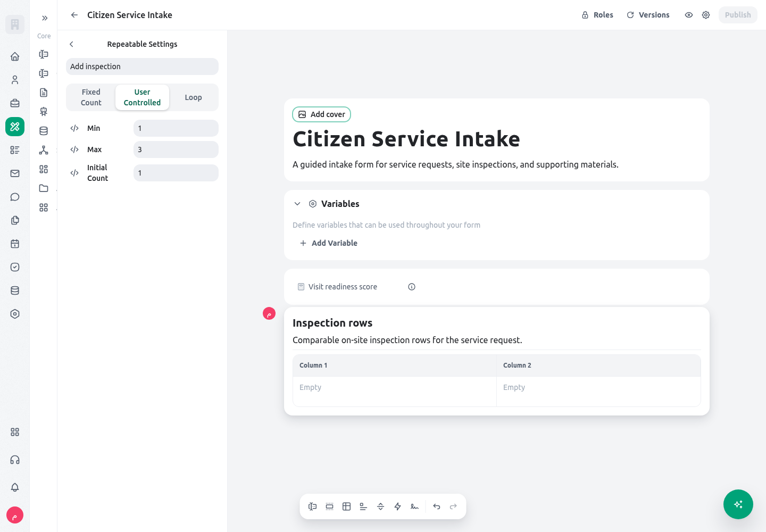Open the folder icon under Core
Screen dimensions: 766x532
44,188
